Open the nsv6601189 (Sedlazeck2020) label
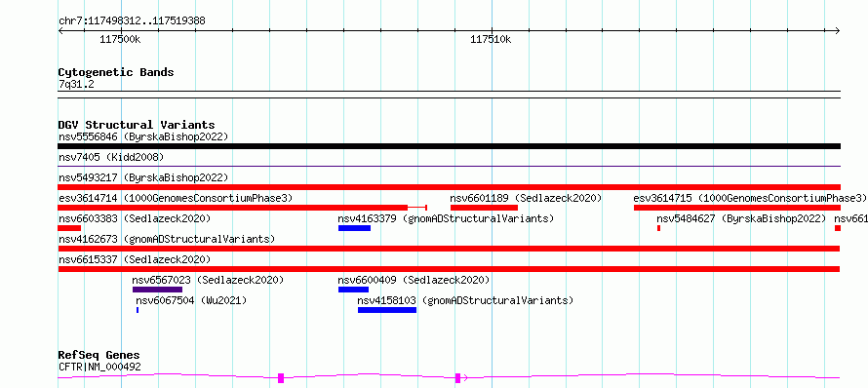The image size is (868, 388). [x=526, y=198]
